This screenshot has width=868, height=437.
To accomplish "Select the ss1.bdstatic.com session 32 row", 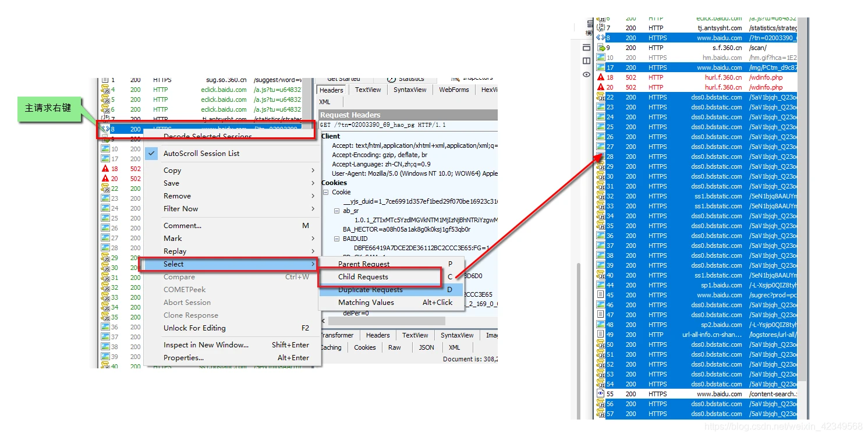I will click(x=697, y=196).
